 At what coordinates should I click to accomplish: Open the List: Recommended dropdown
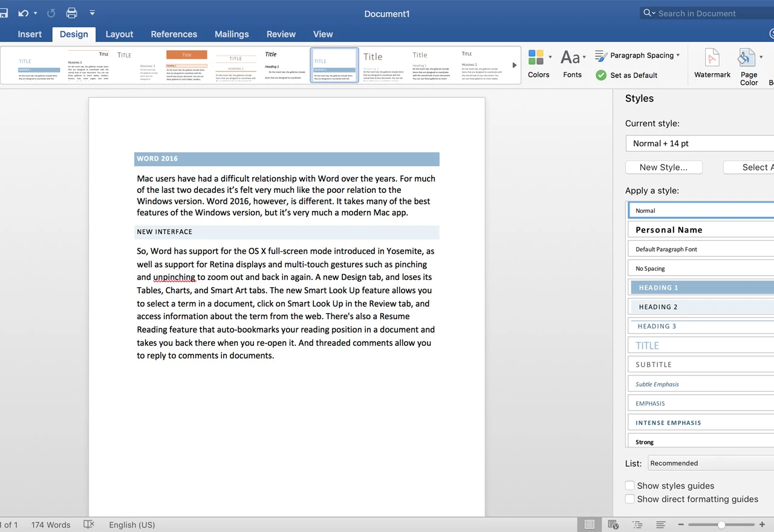click(711, 463)
